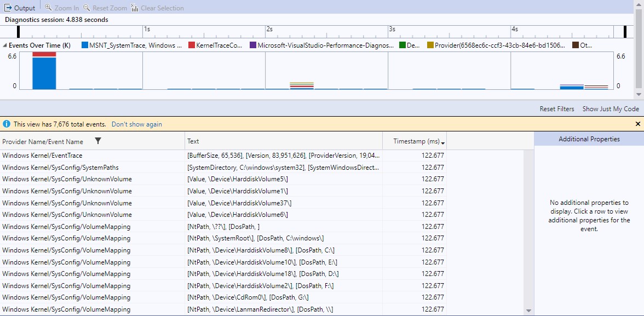This screenshot has width=644, height=316.
Task: Click Reset Filters
Action: [557, 108]
